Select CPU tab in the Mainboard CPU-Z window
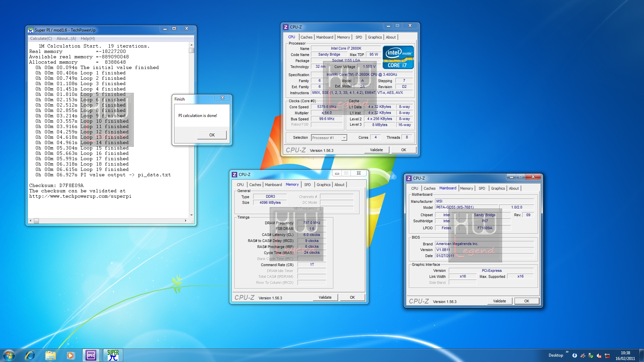The height and width of the screenshot is (362, 644). pyautogui.click(x=415, y=188)
